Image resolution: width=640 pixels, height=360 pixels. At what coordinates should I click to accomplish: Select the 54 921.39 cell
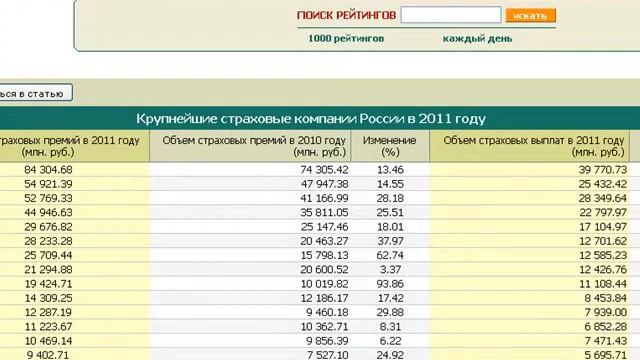48,184
